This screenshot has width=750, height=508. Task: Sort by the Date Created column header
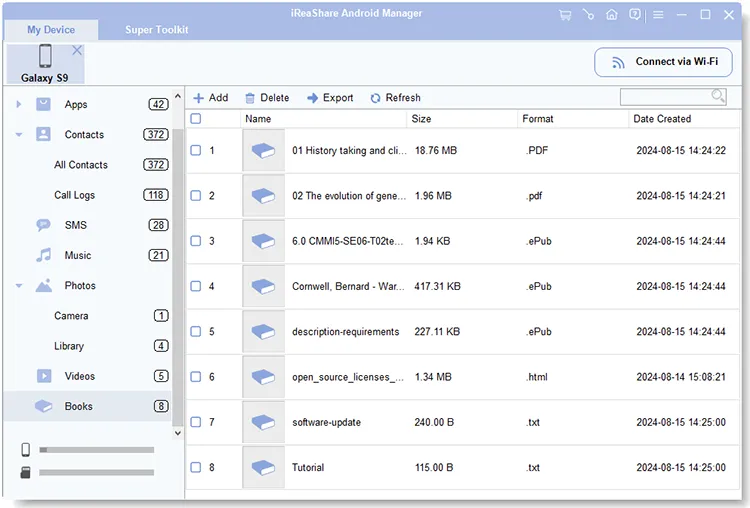(684, 119)
